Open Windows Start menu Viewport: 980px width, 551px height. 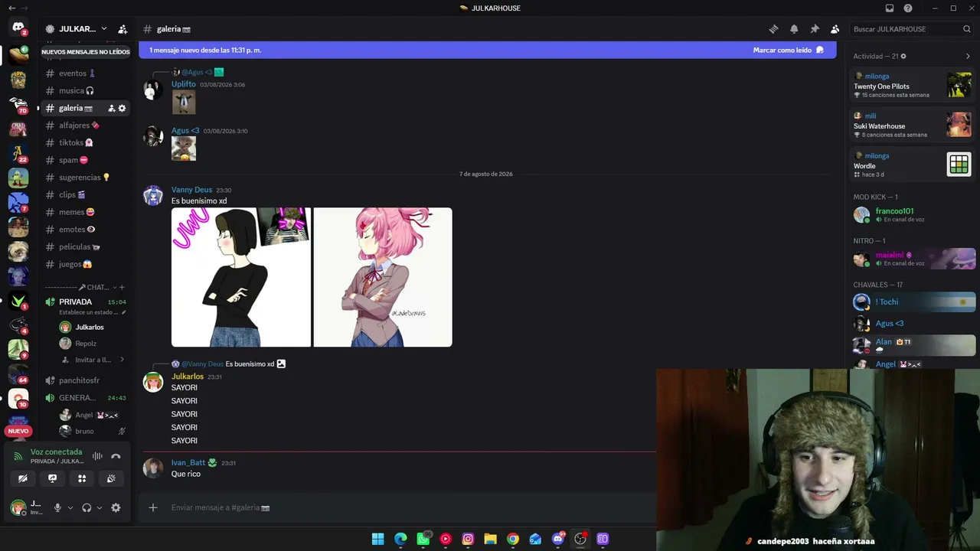click(x=378, y=539)
